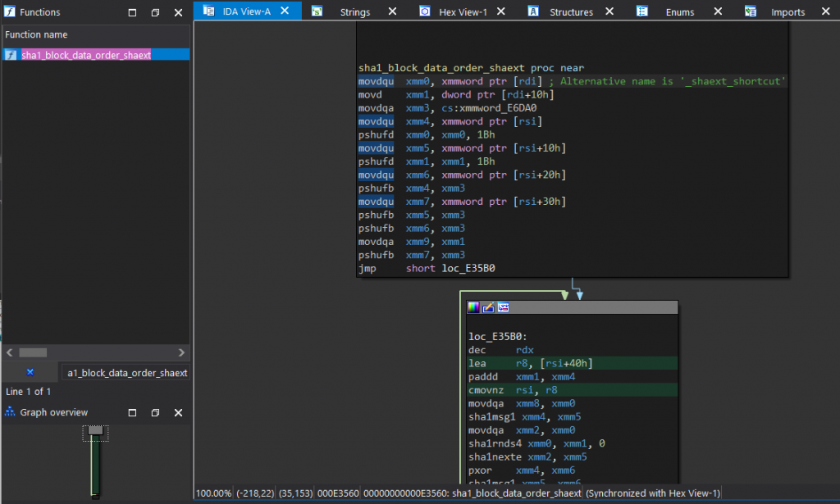
Task: Close the Imports tab
Action: click(x=826, y=11)
